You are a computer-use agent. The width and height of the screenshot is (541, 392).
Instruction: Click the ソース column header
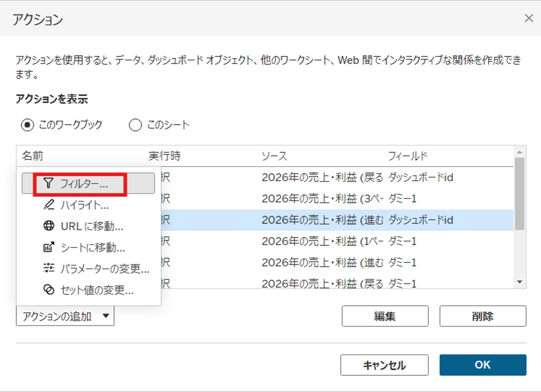pyautogui.click(x=274, y=156)
